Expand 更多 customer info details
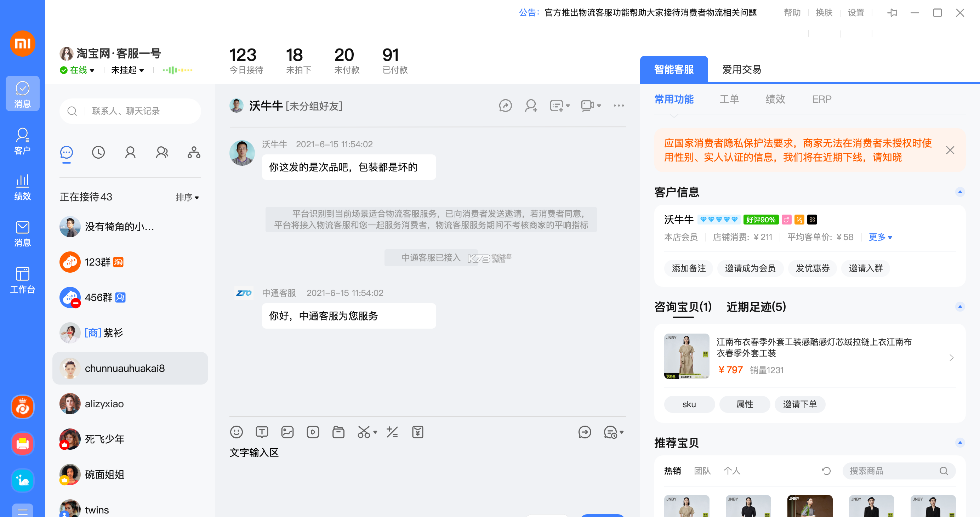The image size is (980, 517). pyautogui.click(x=880, y=237)
